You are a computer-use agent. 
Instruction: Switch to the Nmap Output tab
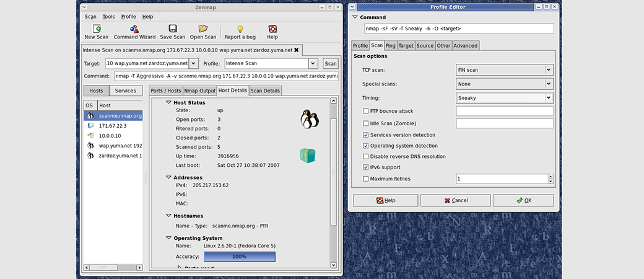pos(199,91)
